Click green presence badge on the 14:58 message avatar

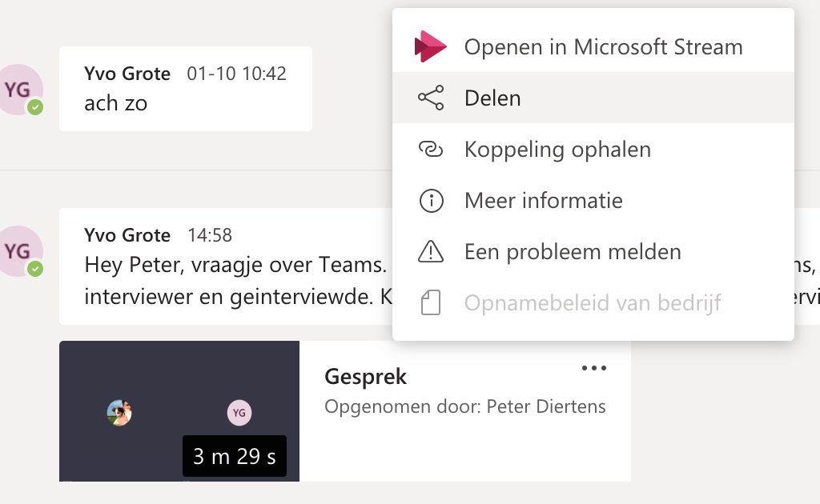[35, 269]
